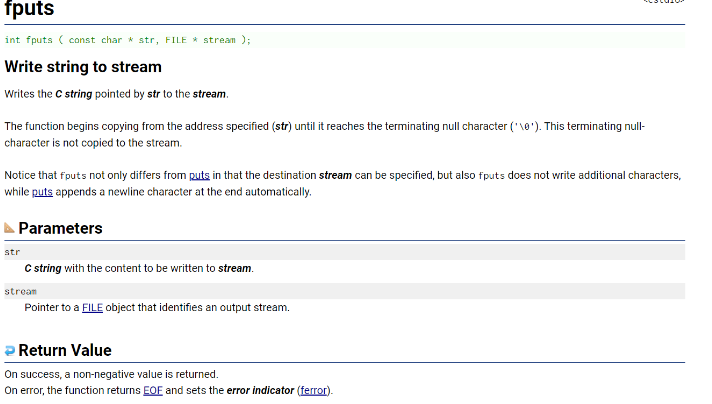Click bold "C string" in the first sentence
Image resolution: width=712 pixels, height=404 pixels.
coord(74,94)
